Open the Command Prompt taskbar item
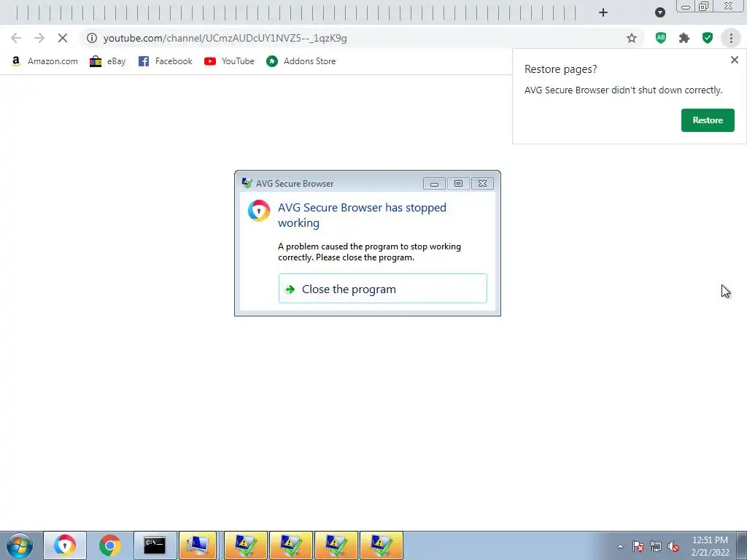747x560 pixels. 155,545
